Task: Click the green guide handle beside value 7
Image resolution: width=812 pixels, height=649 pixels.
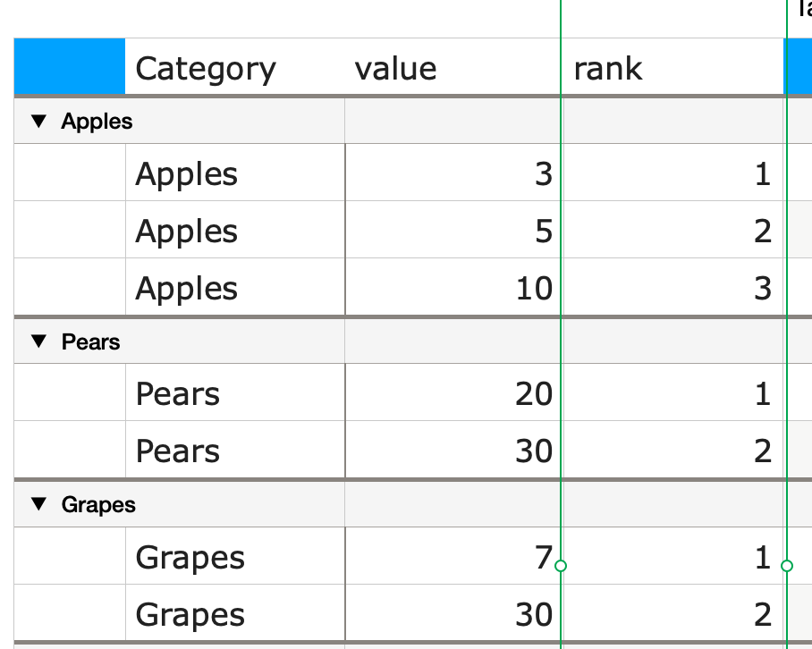Action: click(561, 566)
